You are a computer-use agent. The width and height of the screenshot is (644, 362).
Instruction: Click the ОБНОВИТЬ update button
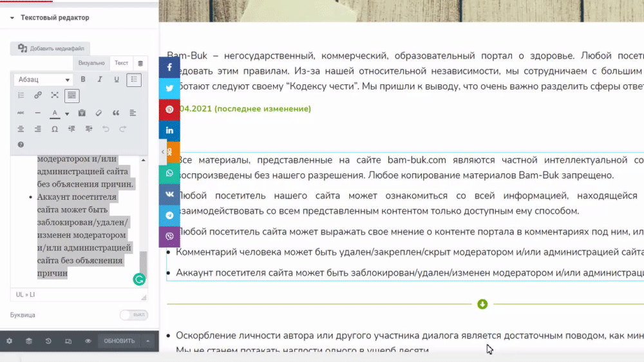(119, 341)
